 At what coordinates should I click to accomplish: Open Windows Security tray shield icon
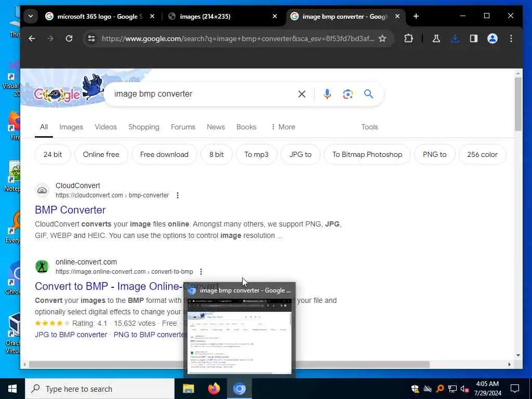(415, 389)
